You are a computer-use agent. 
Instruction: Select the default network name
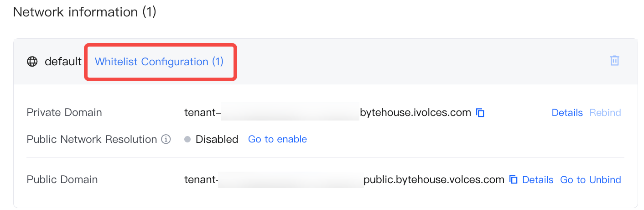(x=63, y=62)
